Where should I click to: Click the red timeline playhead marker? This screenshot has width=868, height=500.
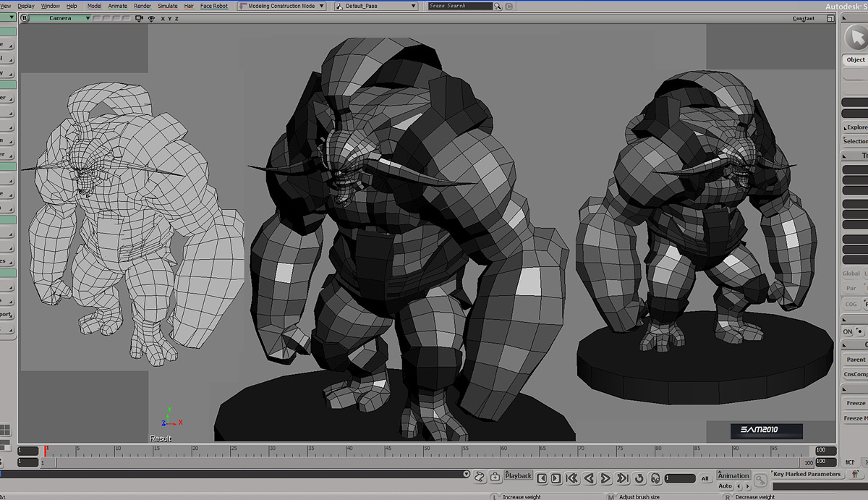(x=46, y=450)
